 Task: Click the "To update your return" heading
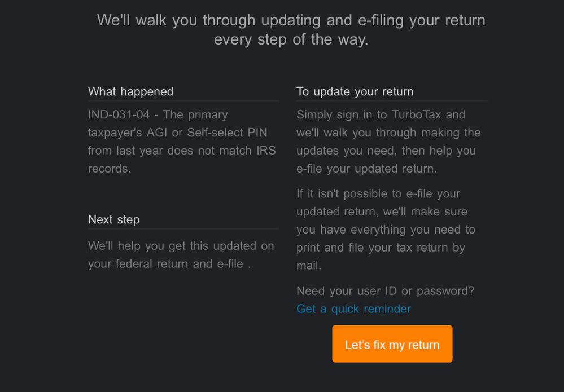355,91
